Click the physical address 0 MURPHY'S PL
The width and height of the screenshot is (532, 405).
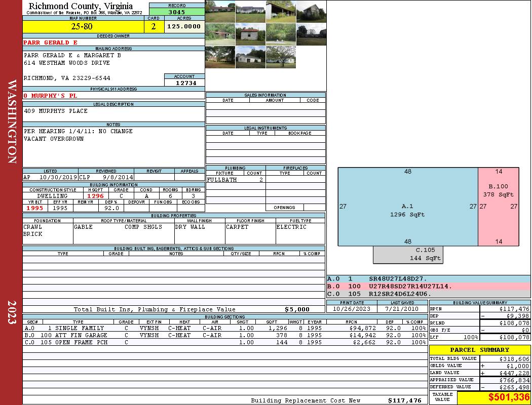[x=50, y=96]
